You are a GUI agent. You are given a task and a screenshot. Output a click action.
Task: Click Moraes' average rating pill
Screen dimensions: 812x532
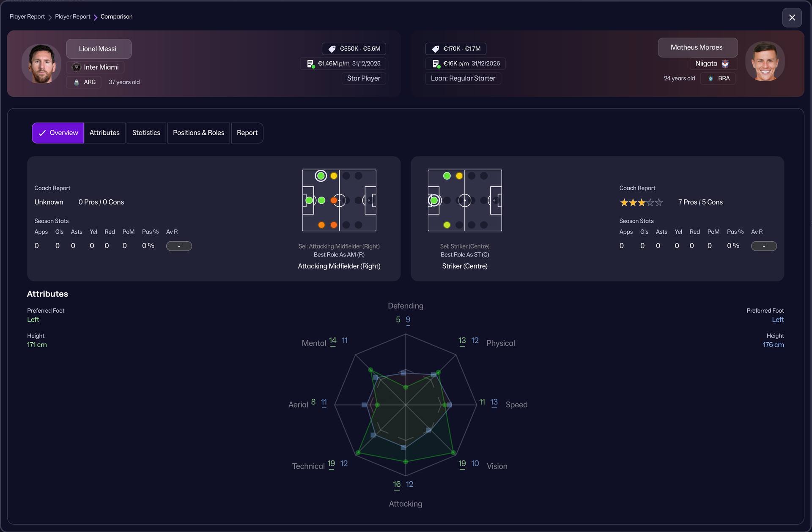click(764, 246)
